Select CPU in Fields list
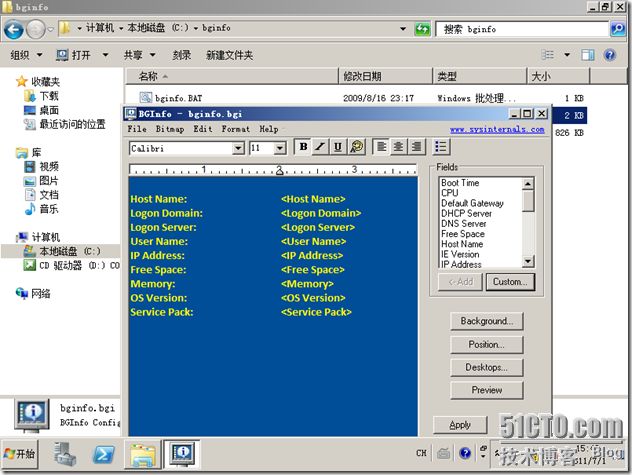The image size is (632, 475). (x=449, y=193)
